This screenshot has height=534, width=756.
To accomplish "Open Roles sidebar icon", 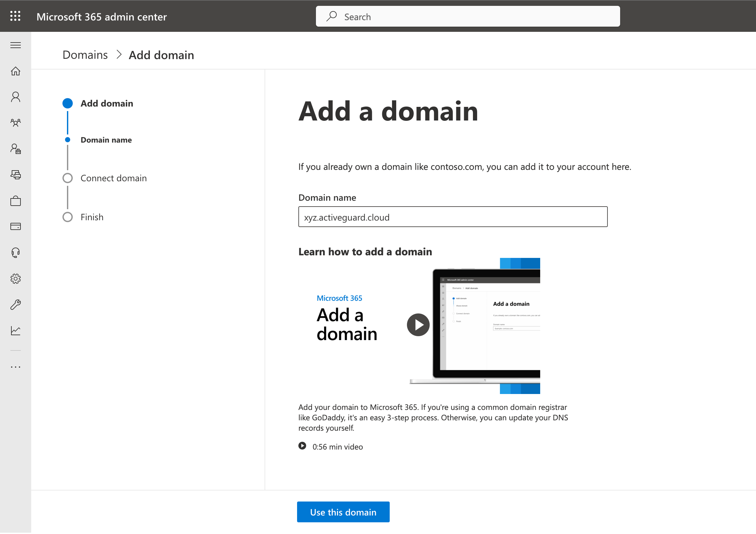I will (x=16, y=149).
